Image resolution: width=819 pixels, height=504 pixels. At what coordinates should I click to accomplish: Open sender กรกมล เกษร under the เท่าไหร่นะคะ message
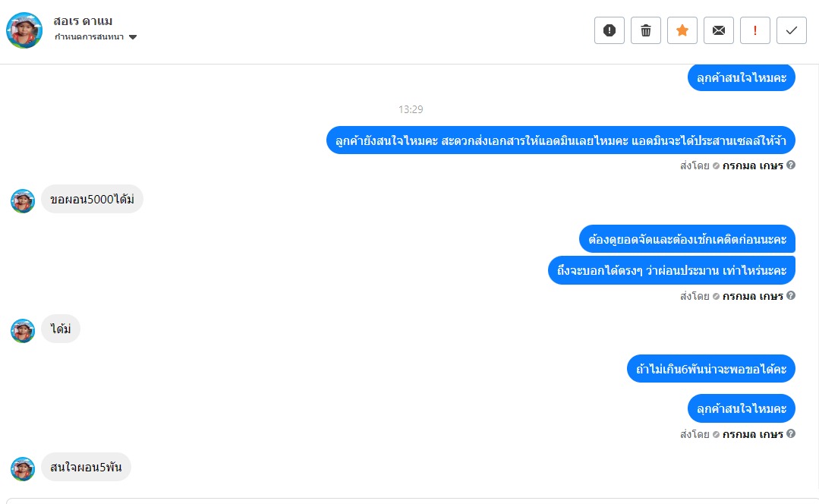[752, 296]
